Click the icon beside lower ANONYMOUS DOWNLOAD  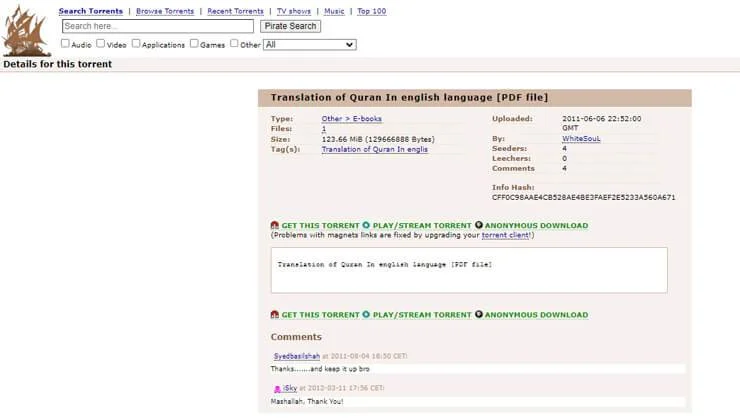(479, 314)
